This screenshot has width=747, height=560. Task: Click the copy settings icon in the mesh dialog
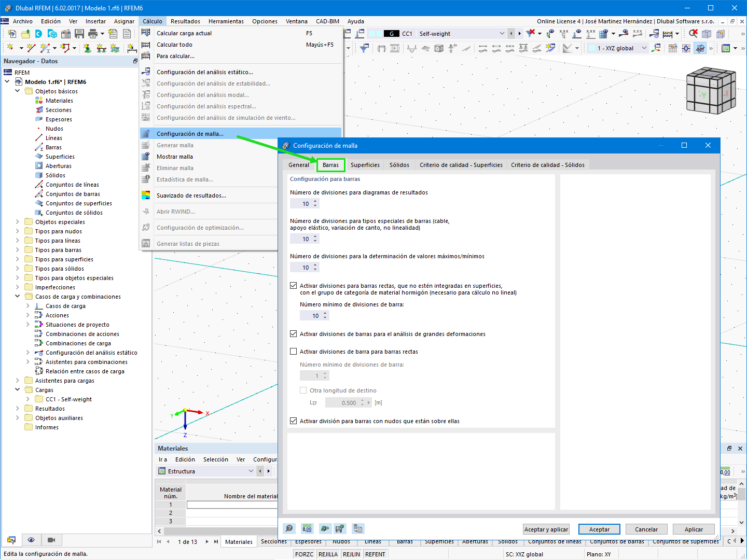point(358,528)
